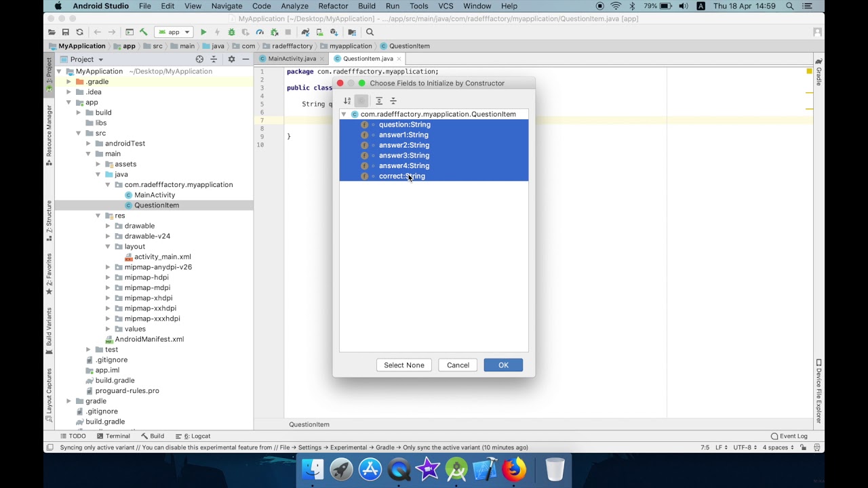The image size is (868, 488).
Task: Open the LF line separator selector
Action: point(721,447)
